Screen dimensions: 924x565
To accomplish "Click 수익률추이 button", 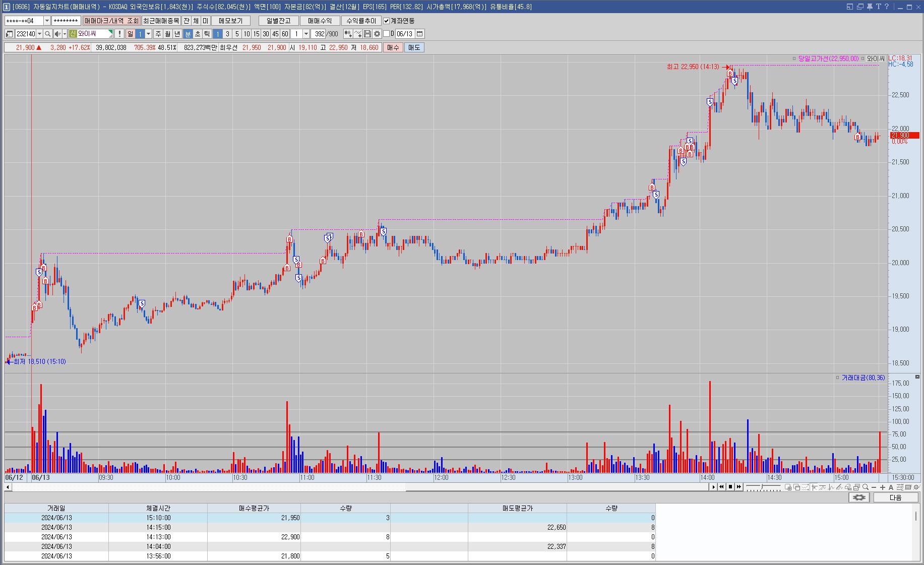I will point(361,21).
